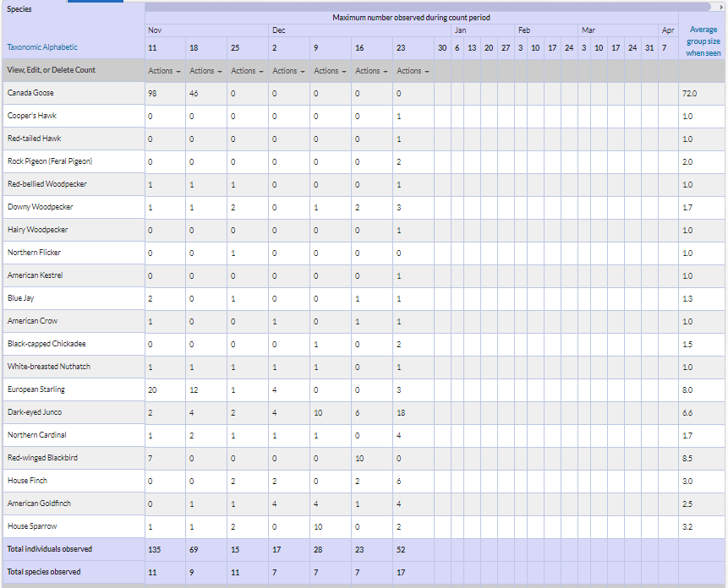This screenshot has height=588, width=728.
Task: Select the European Starling label
Action: tap(36, 389)
